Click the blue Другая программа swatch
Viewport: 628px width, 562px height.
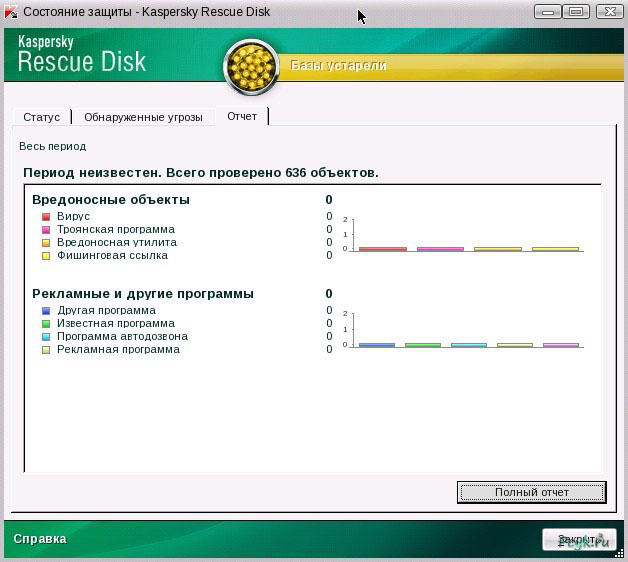46,311
